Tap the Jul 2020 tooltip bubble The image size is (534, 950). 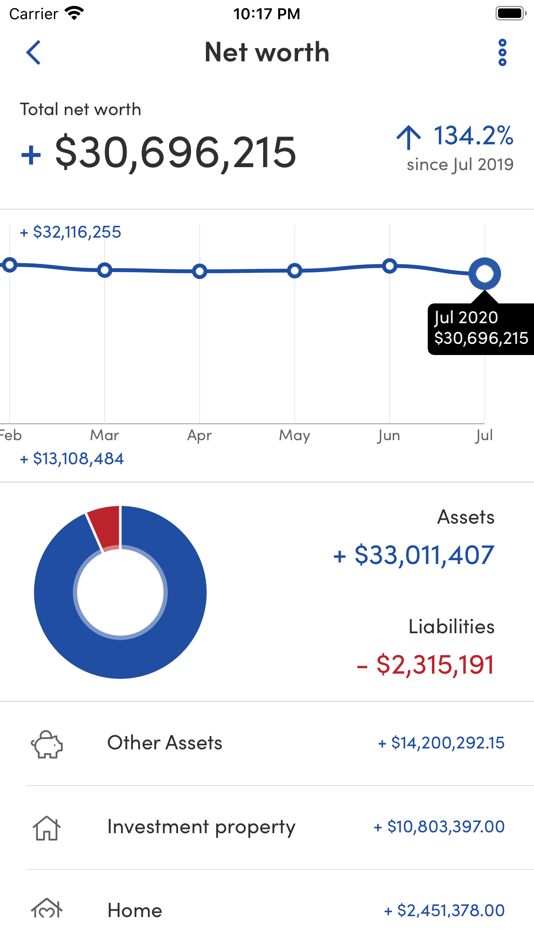481,328
